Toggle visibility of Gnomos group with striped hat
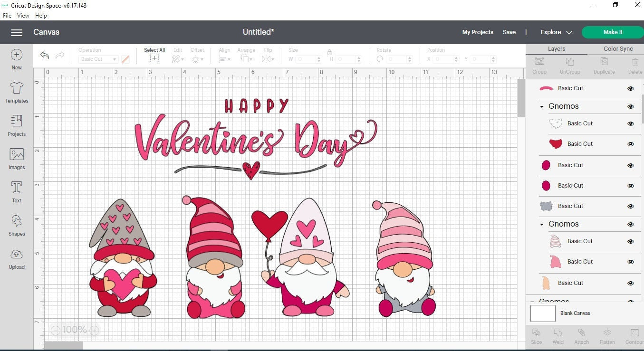 pyautogui.click(x=631, y=224)
